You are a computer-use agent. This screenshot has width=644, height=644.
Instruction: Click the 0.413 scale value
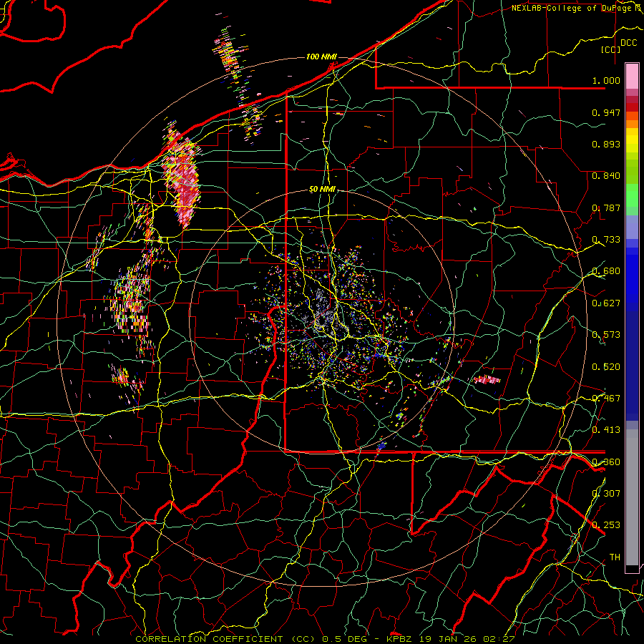pyautogui.click(x=606, y=430)
